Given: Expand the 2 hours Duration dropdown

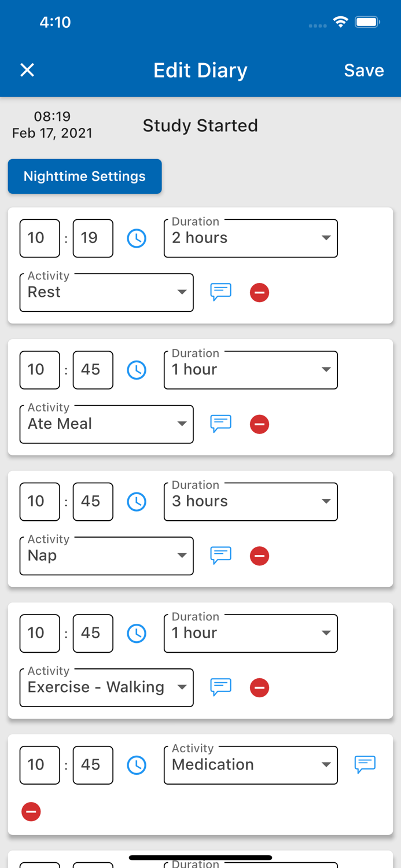Looking at the screenshot, I should 251,238.
